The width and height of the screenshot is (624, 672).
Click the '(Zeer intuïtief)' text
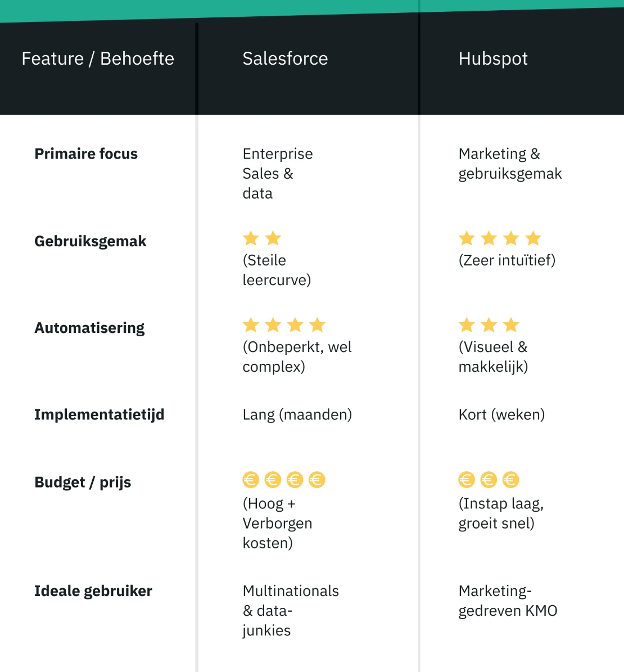pos(507,260)
